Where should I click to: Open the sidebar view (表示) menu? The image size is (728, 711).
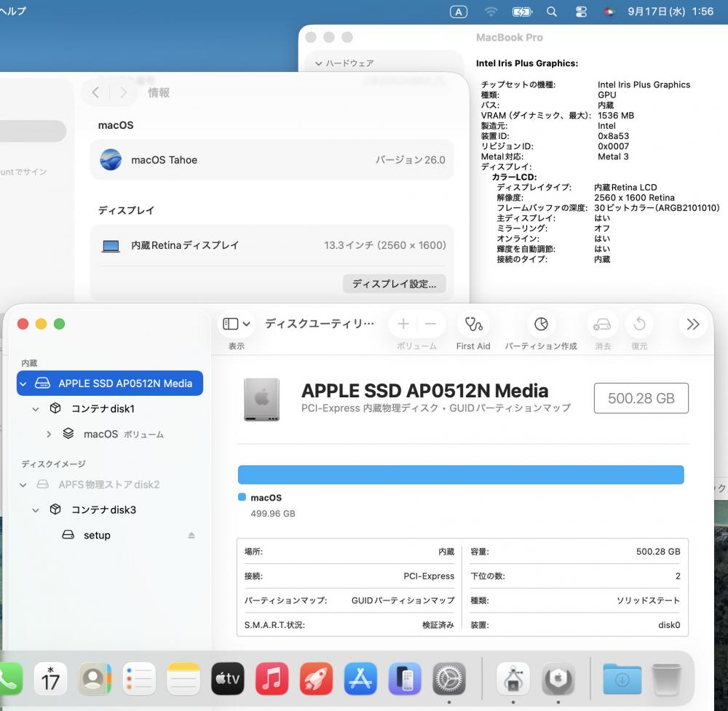tap(237, 324)
